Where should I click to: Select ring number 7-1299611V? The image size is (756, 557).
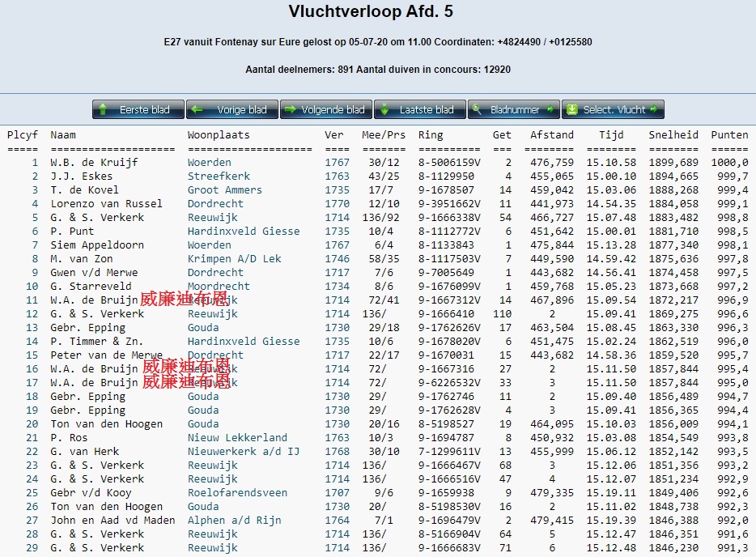pyautogui.click(x=449, y=452)
